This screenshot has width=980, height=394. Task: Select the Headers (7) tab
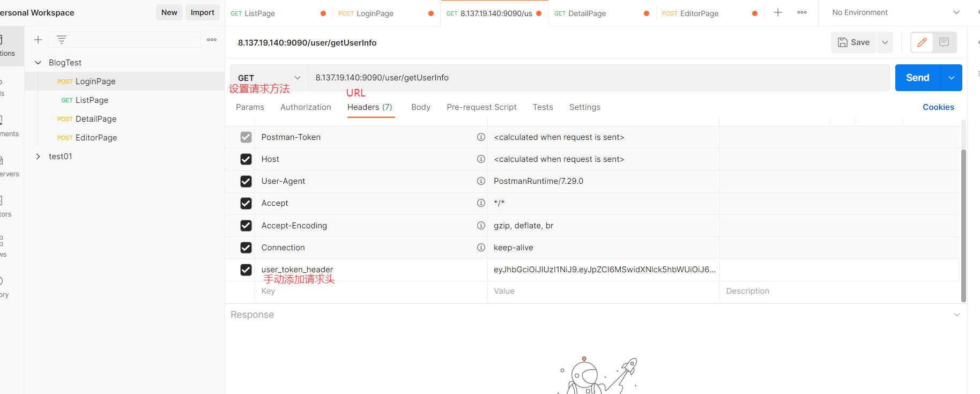click(x=370, y=107)
